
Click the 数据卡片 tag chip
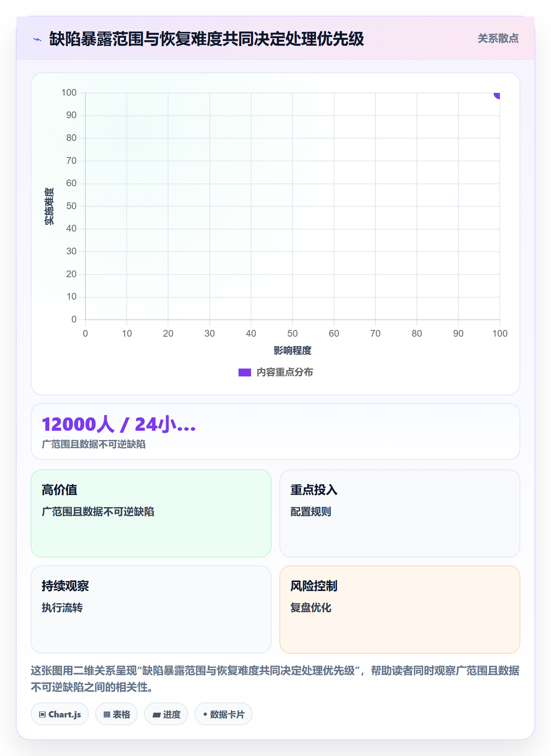click(224, 714)
